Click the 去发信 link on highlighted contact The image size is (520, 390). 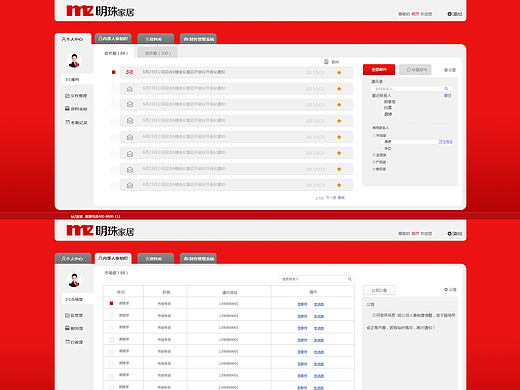coord(446,142)
